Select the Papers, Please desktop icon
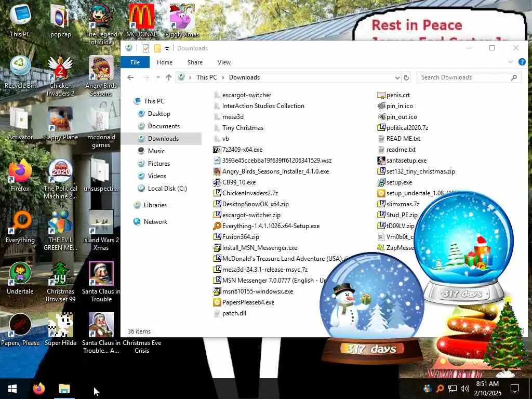This screenshot has height=399, width=532. 20,330
